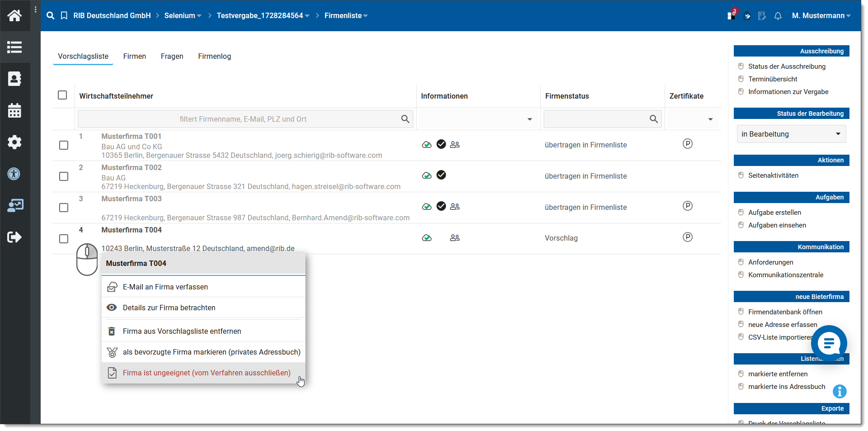Click the P certificate icon for Musterfirma T001
Screen dimensions: 868x431
tap(687, 144)
